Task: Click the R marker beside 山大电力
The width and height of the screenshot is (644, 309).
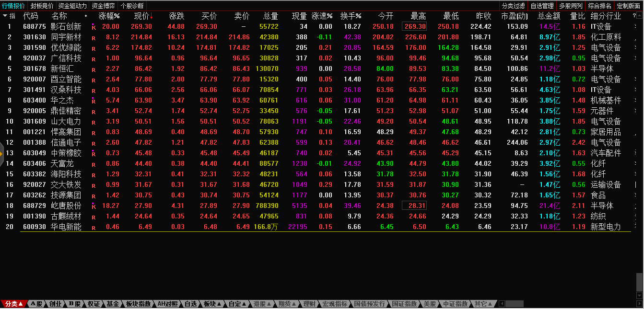Action: 94,122
